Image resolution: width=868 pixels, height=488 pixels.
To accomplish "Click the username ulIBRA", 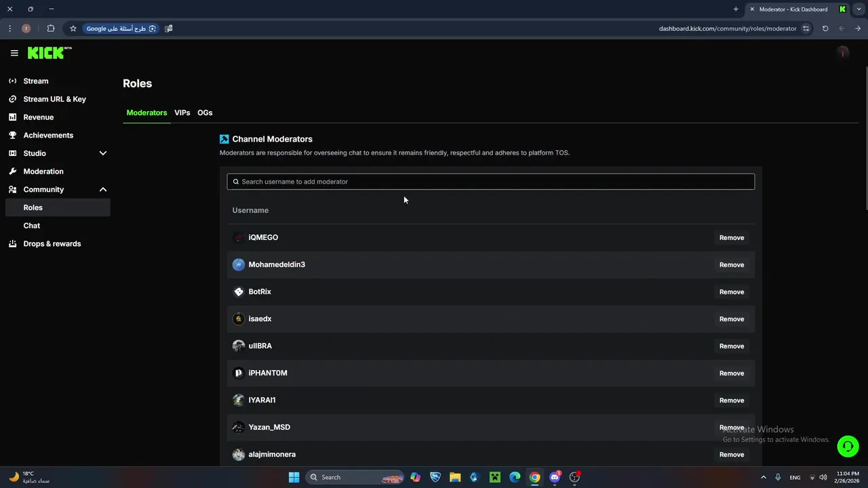I will pos(260,346).
